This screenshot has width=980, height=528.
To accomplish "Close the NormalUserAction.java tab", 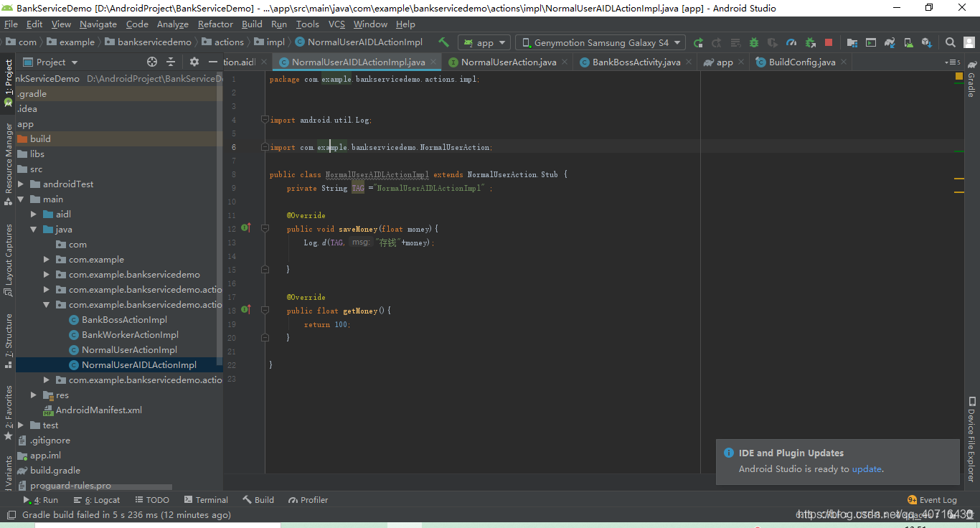I will (x=564, y=62).
